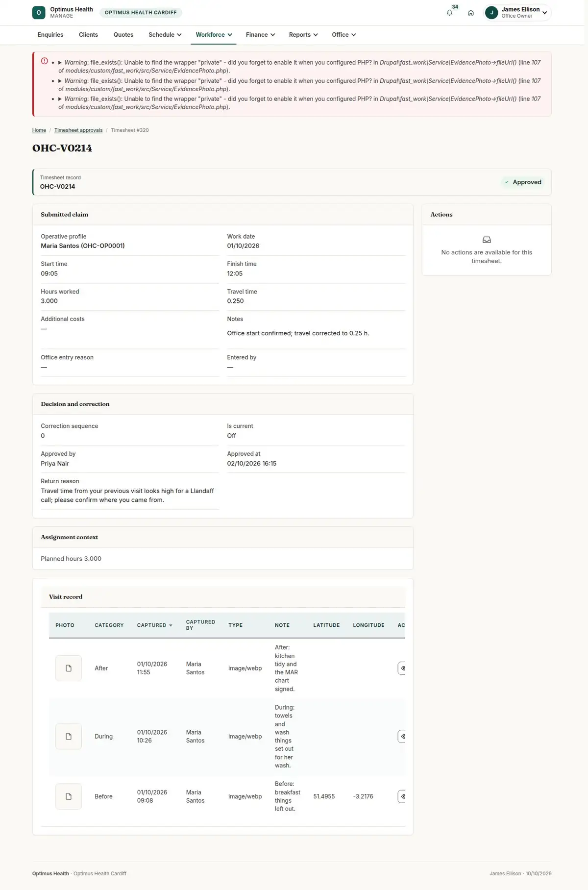View the During photo eye icon
The image size is (588, 890).
coord(402,736)
